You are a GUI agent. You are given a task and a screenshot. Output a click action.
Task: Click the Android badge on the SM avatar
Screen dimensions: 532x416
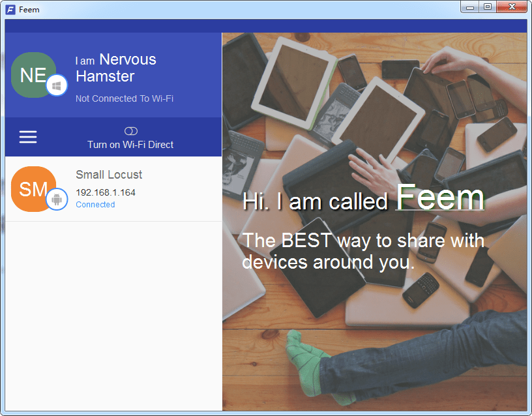(57, 199)
